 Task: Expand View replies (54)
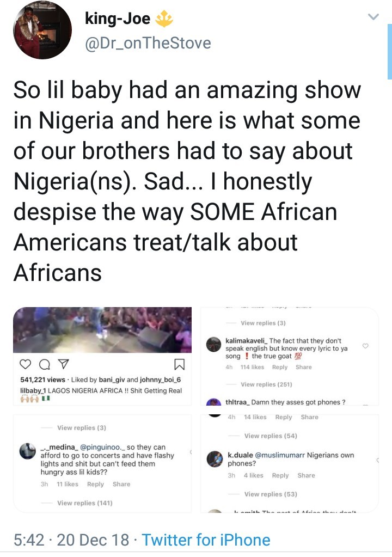[x=271, y=436]
